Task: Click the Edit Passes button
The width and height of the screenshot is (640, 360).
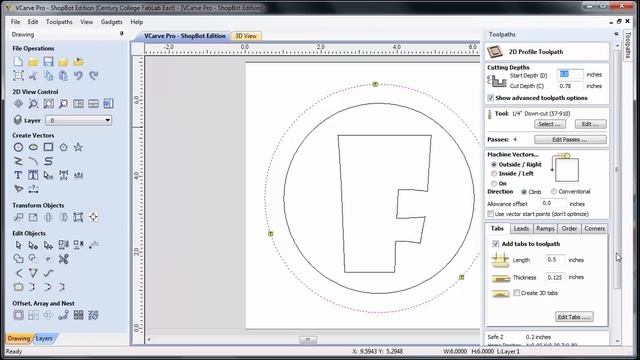Action: (x=570, y=140)
